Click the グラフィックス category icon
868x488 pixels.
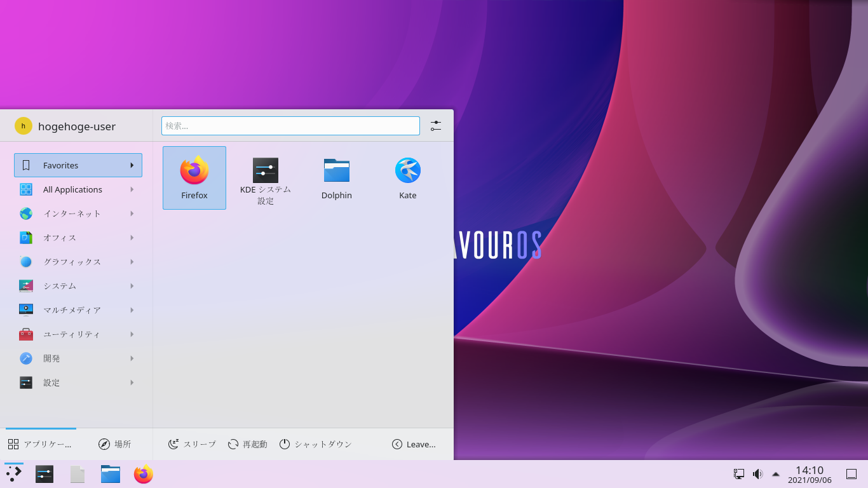[26, 262]
